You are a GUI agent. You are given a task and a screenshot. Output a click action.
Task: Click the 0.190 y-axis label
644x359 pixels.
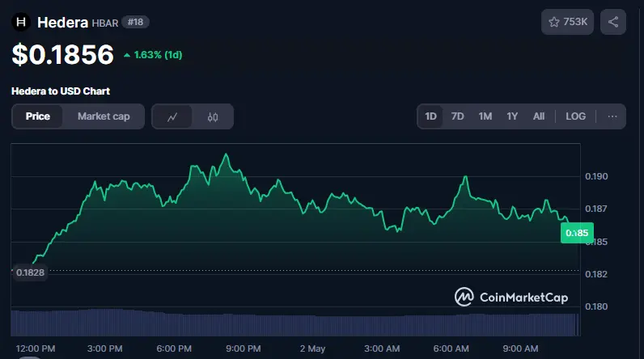coord(596,176)
